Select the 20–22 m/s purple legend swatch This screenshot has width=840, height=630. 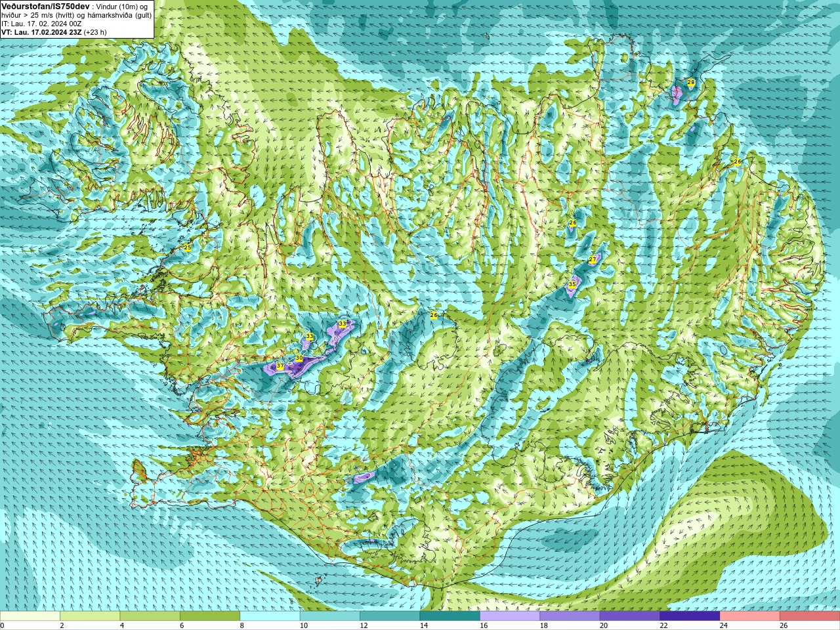click(x=630, y=616)
